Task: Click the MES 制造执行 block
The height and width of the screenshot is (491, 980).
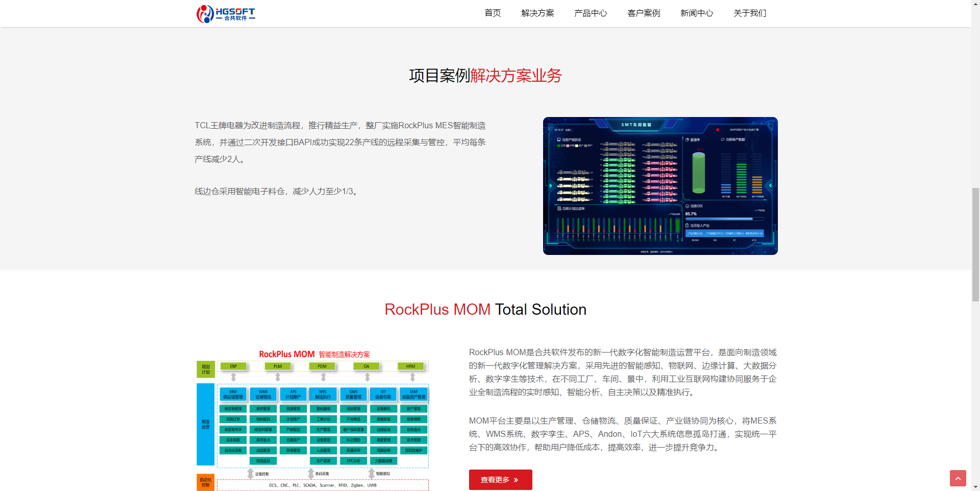Action: pos(323,394)
